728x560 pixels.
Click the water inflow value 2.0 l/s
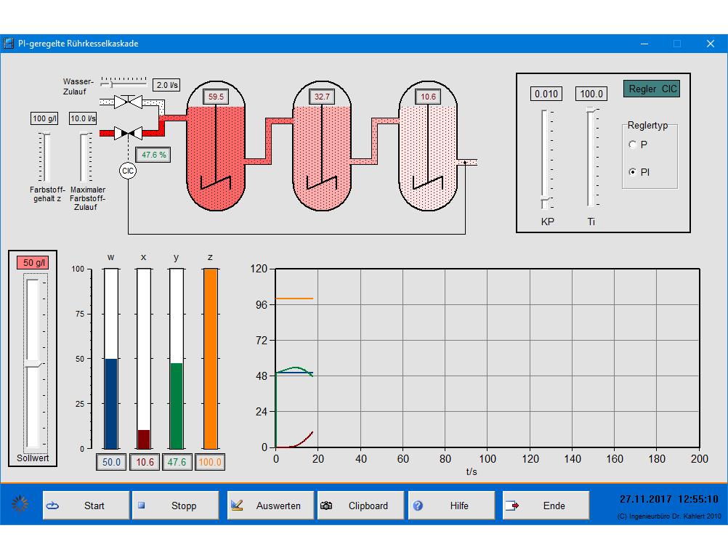point(166,85)
